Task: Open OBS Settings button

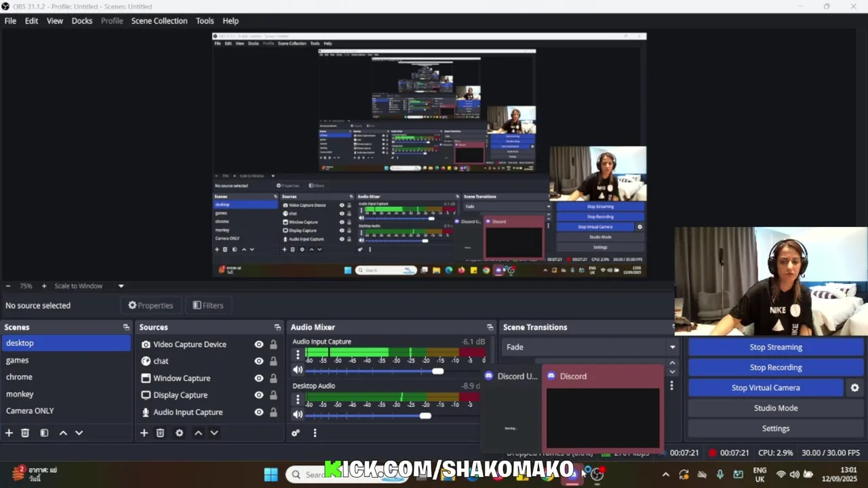Action: 776,428
